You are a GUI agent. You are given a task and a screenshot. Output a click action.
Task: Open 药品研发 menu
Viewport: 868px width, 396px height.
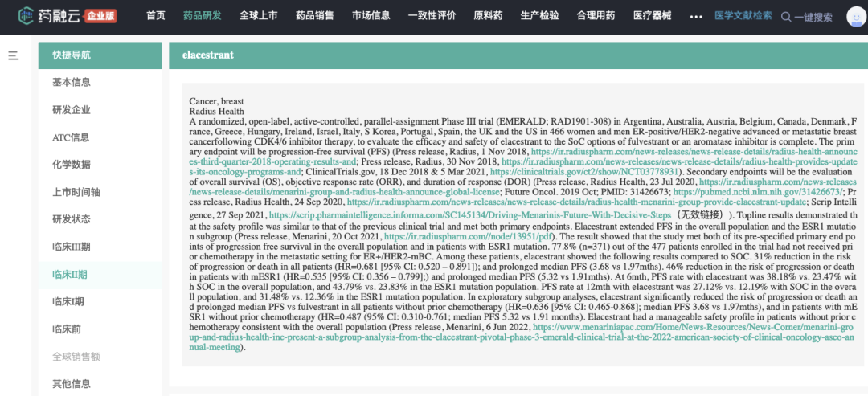[x=202, y=16]
